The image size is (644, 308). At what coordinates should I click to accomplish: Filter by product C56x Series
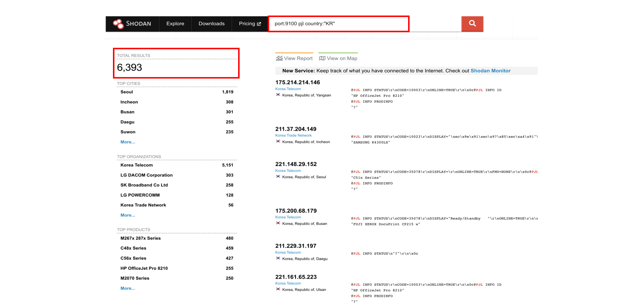(133, 258)
